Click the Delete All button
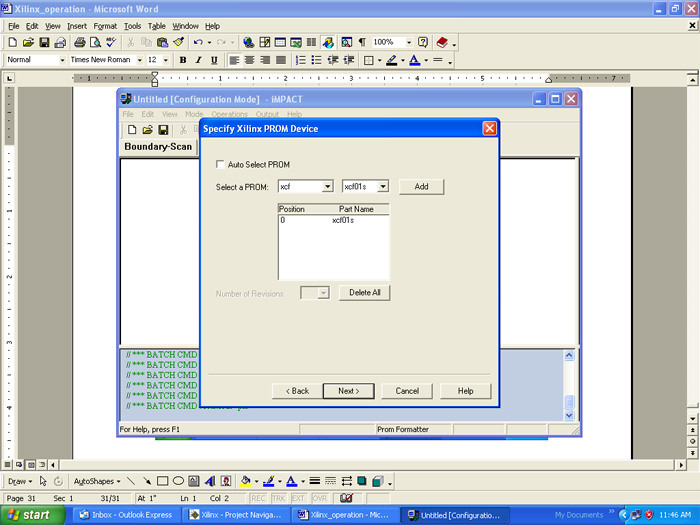The height and width of the screenshot is (525, 700). click(364, 293)
